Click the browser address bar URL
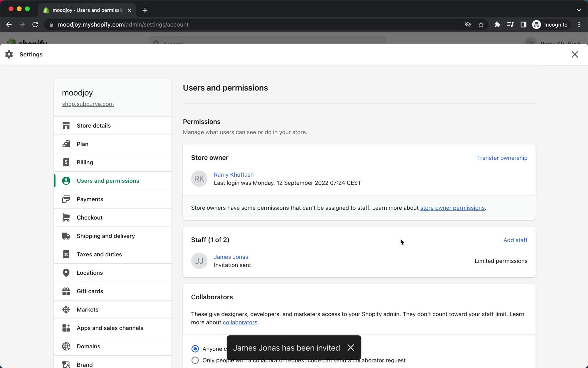 coord(123,25)
